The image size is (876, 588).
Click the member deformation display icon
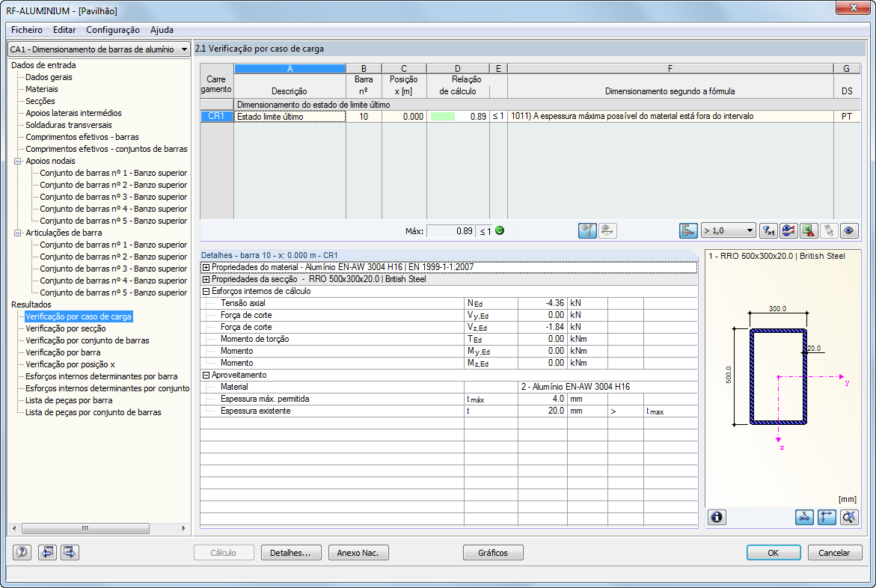point(607,231)
